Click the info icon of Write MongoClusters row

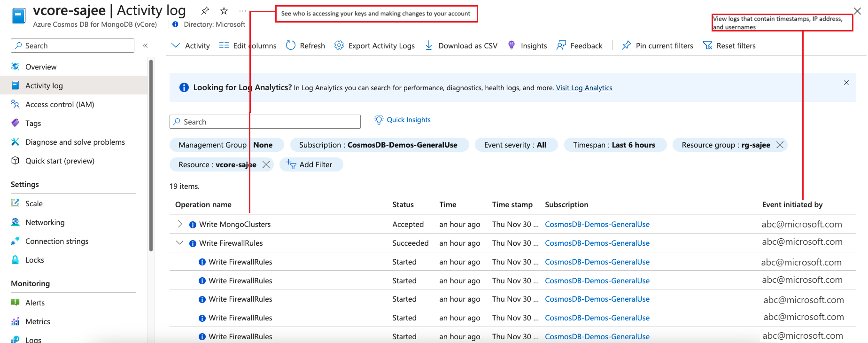pos(193,225)
